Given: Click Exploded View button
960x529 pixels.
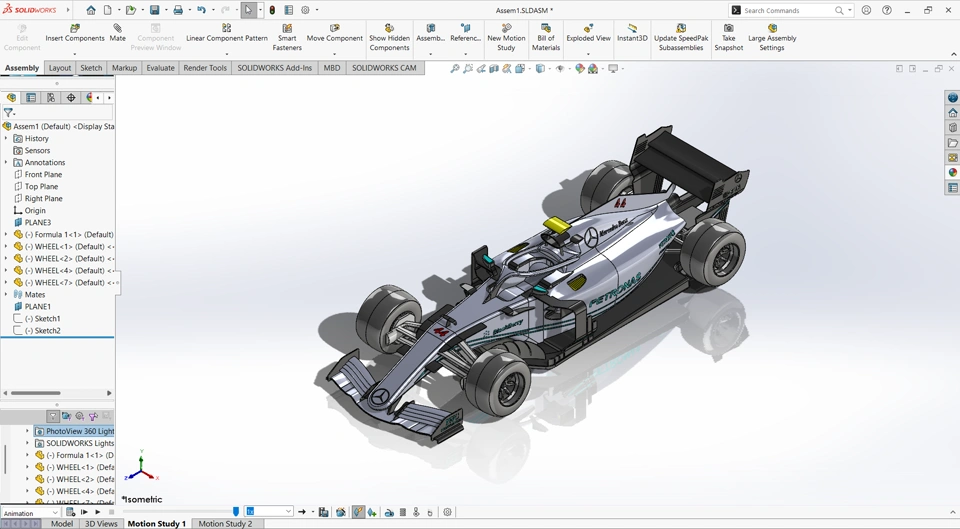Looking at the screenshot, I should pyautogui.click(x=588, y=34).
